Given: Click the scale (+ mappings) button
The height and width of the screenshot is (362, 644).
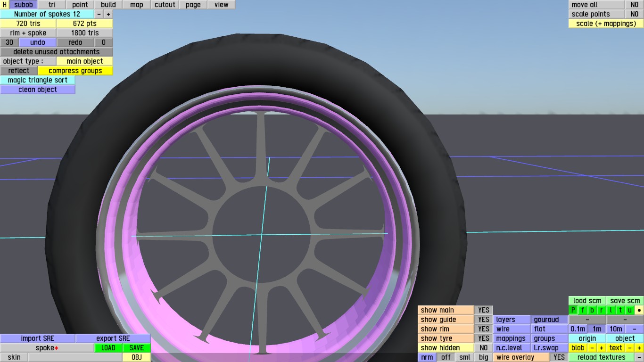Looking at the screenshot, I should 606,24.
